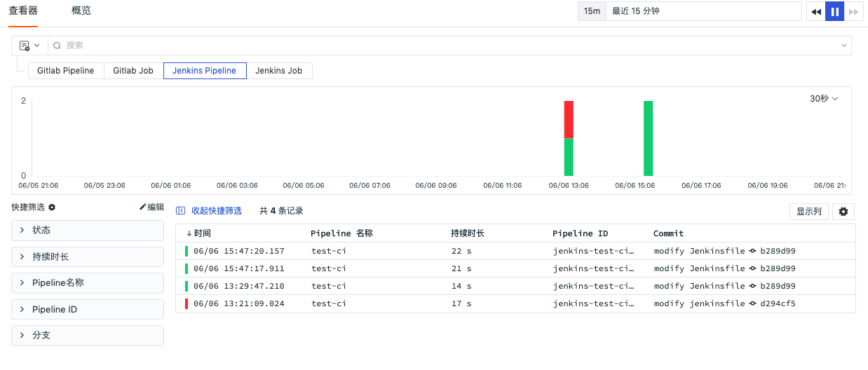This screenshot has width=868, height=370.
Task: Open the 最近 15 分钟 time range picker
Action: (703, 11)
